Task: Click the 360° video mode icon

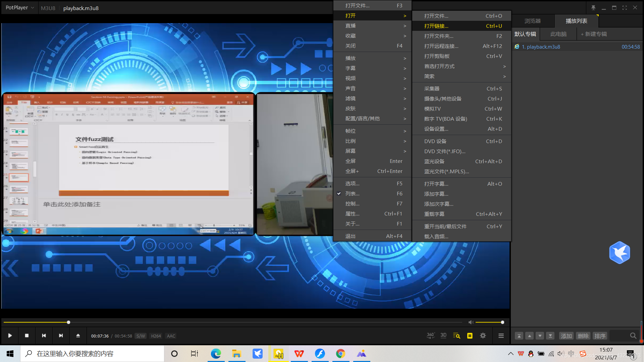Action: point(431,336)
